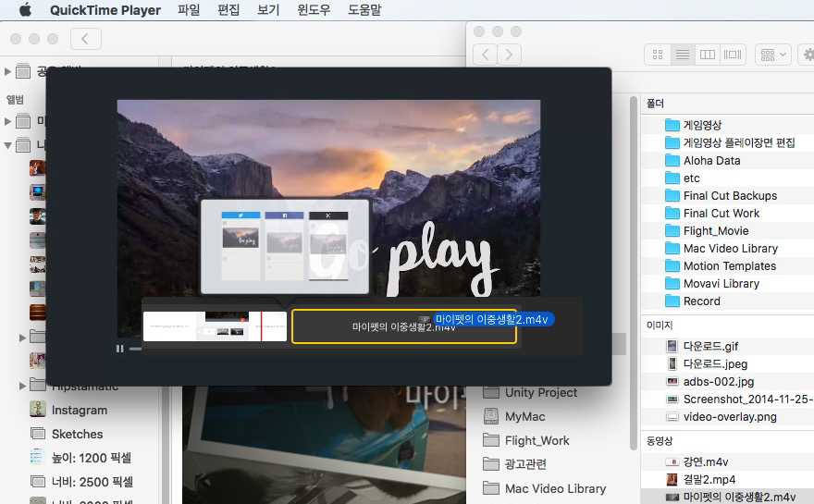Viewport: 814px width, 504px height.
Task: Select the adbs-002.jpg file
Action: coord(719,382)
